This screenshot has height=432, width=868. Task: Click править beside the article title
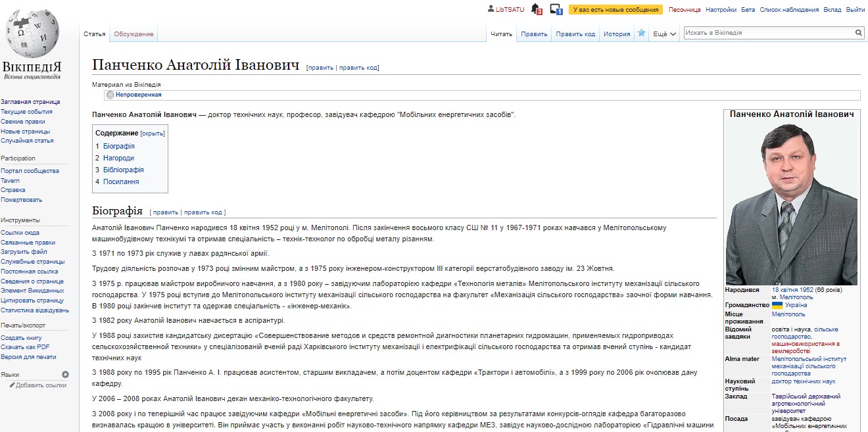point(321,68)
